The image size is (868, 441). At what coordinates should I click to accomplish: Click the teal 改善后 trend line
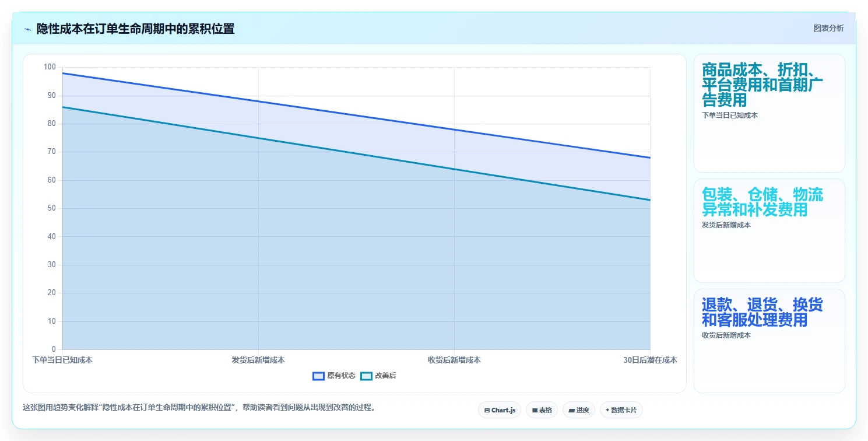click(356, 155)
